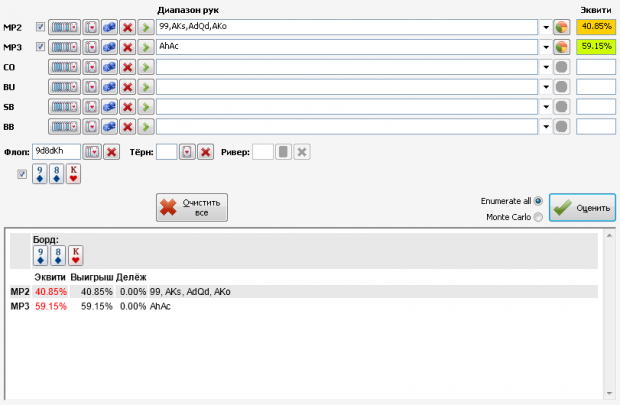Clear the flop cards with red X
Screen dimensions: 620x405
point(112,152)
